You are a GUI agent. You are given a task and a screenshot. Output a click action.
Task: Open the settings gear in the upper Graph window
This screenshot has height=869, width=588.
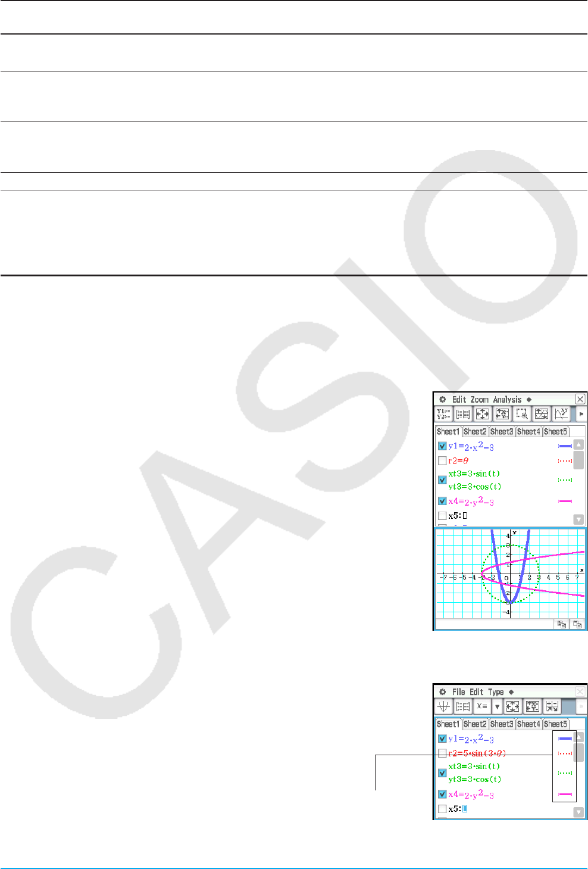pos(442,400)
